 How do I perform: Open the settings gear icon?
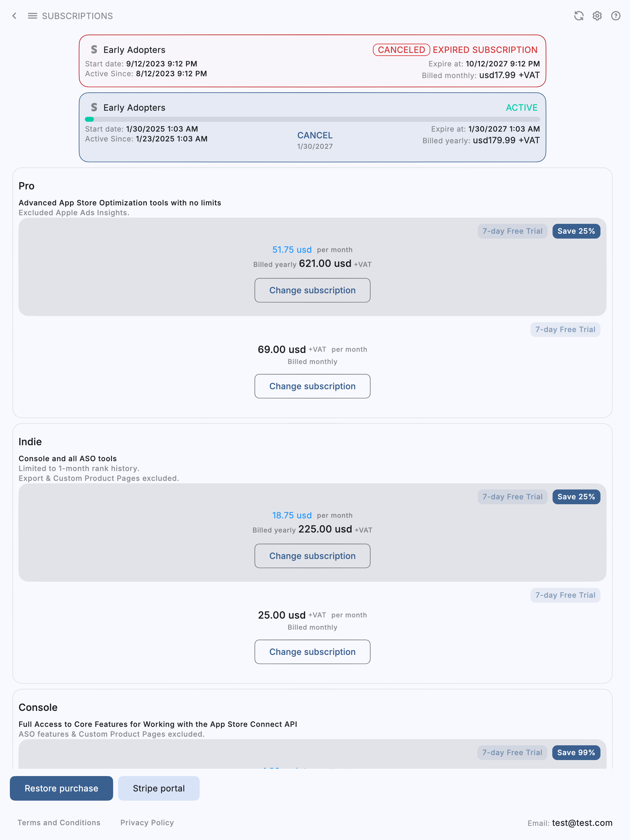point(597,16)
